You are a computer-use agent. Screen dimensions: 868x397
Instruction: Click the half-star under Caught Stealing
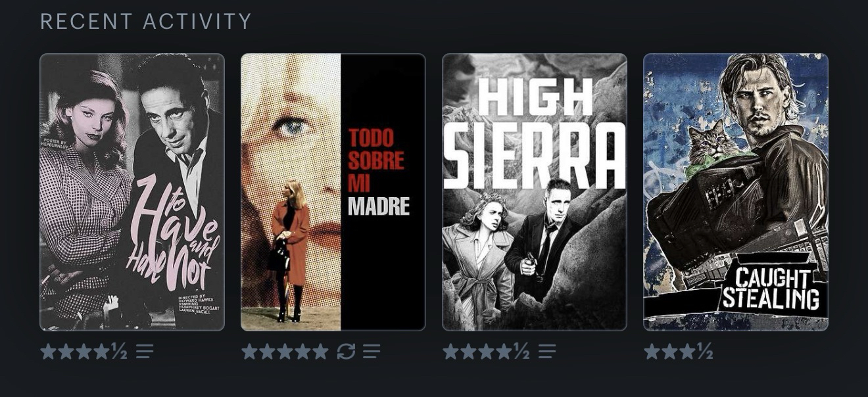tap(705, 352)
